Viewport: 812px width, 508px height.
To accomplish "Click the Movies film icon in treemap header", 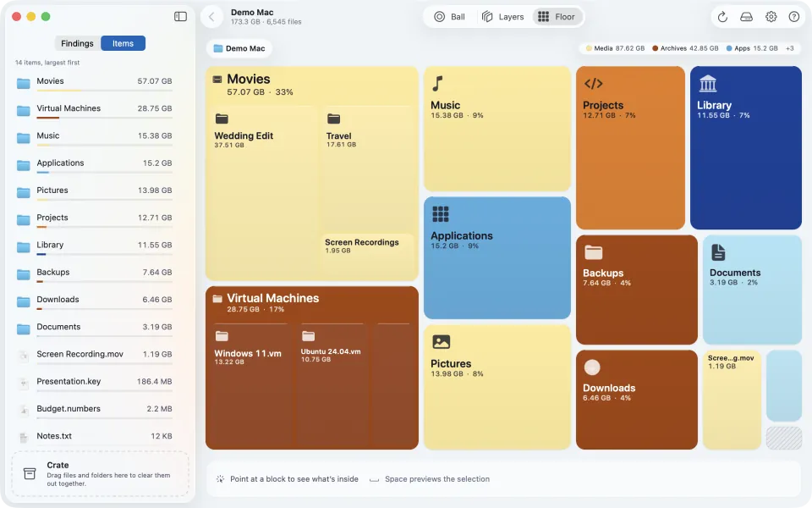I will click(217, 80).
